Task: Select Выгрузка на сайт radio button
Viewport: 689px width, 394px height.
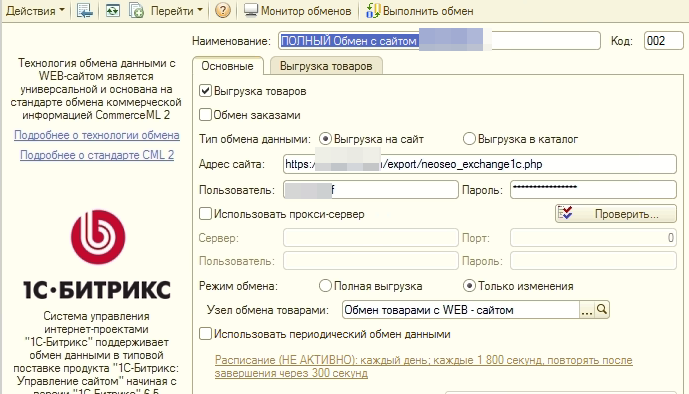Action: pos(325,139)
